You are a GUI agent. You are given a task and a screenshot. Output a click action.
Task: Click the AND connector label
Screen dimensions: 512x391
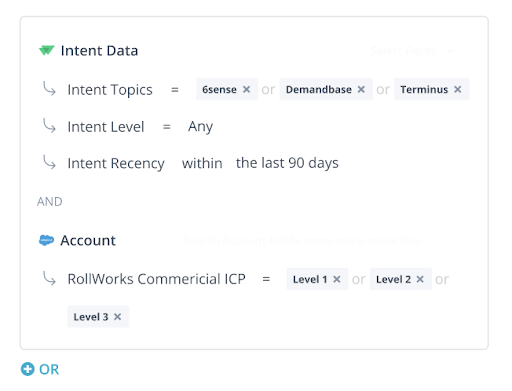(50, 202)
